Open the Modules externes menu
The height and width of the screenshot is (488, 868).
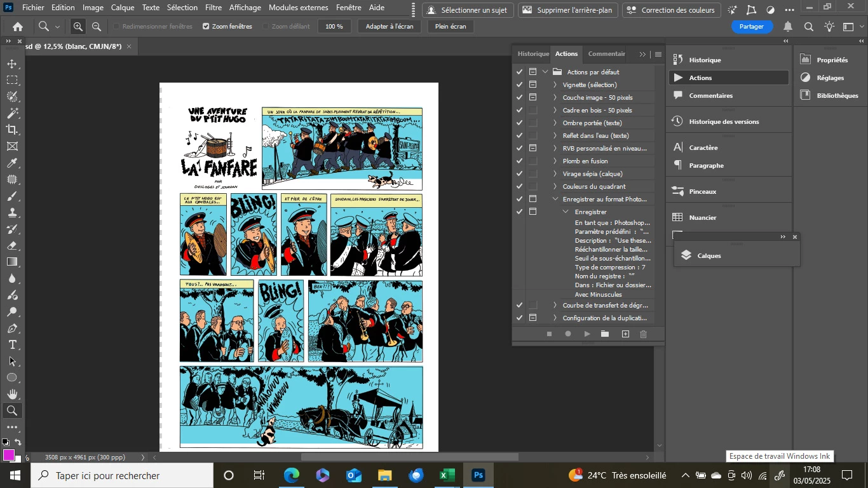299,8
